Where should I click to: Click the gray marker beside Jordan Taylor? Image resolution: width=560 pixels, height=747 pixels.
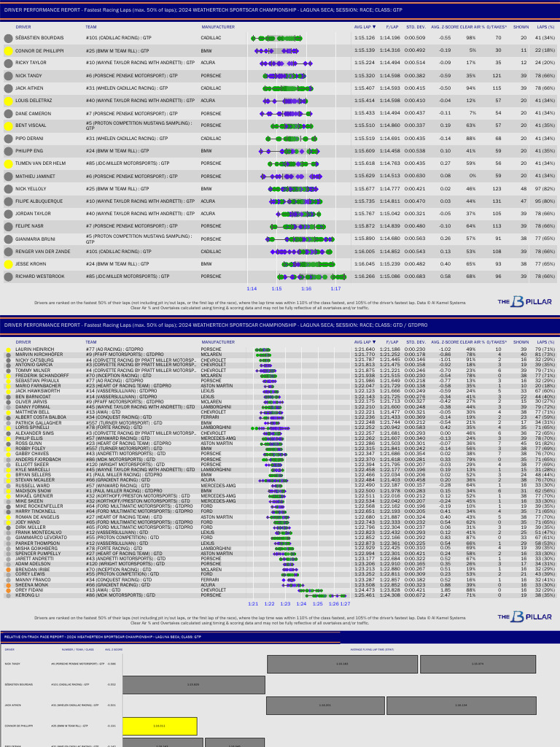(8, 214)
